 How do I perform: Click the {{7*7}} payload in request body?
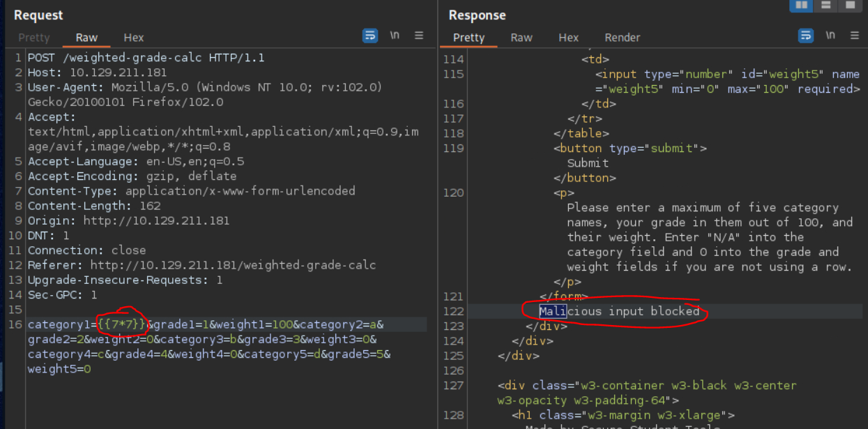(x=122, y=324)
